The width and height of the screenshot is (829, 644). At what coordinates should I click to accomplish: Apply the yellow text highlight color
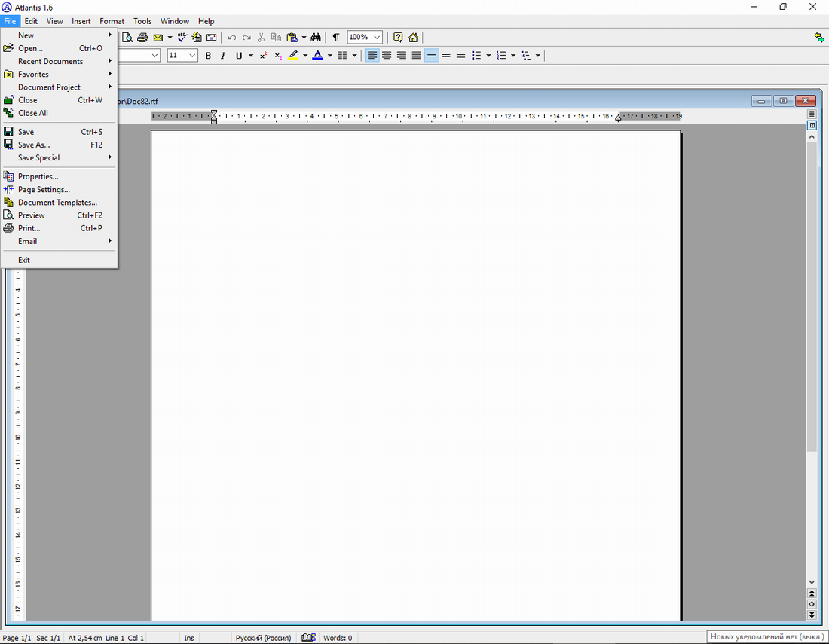pos(293,56)
